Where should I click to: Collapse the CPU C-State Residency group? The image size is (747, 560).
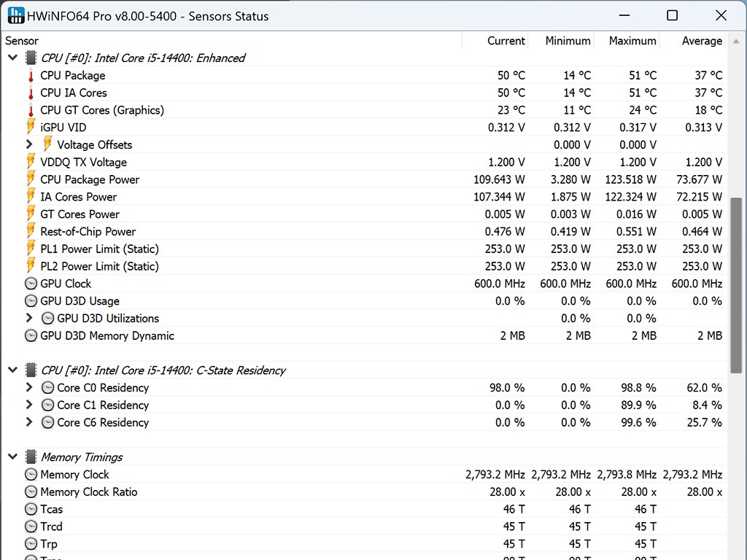[x=12, y=370]
